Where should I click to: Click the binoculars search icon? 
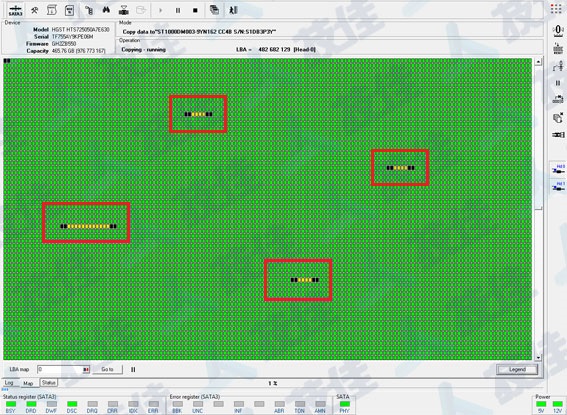coord(106,10)
